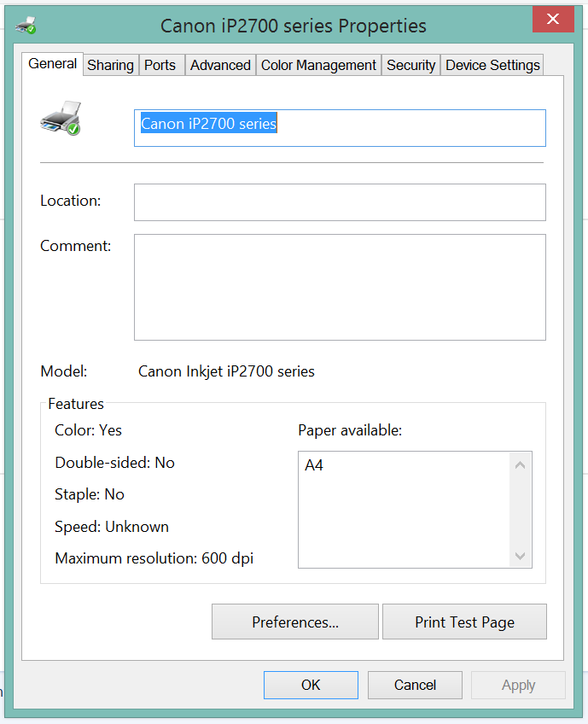Go to the Ports tab
The width and height of the screenshot is (588, 724).
[160, 65]
